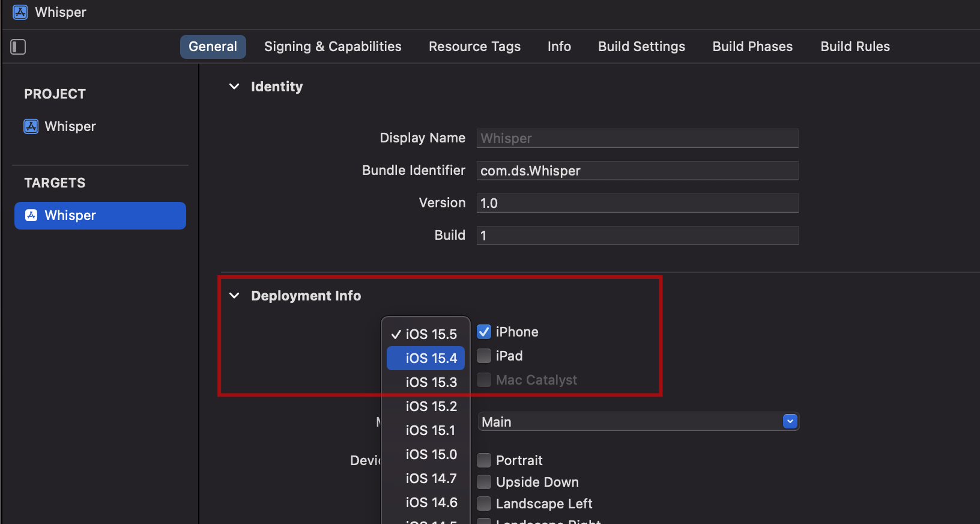Open the Build Rules tab

855,47
